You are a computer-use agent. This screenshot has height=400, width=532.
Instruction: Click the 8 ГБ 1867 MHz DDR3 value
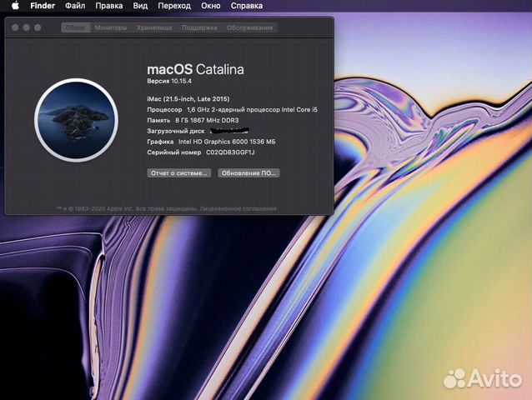point(207,120)
